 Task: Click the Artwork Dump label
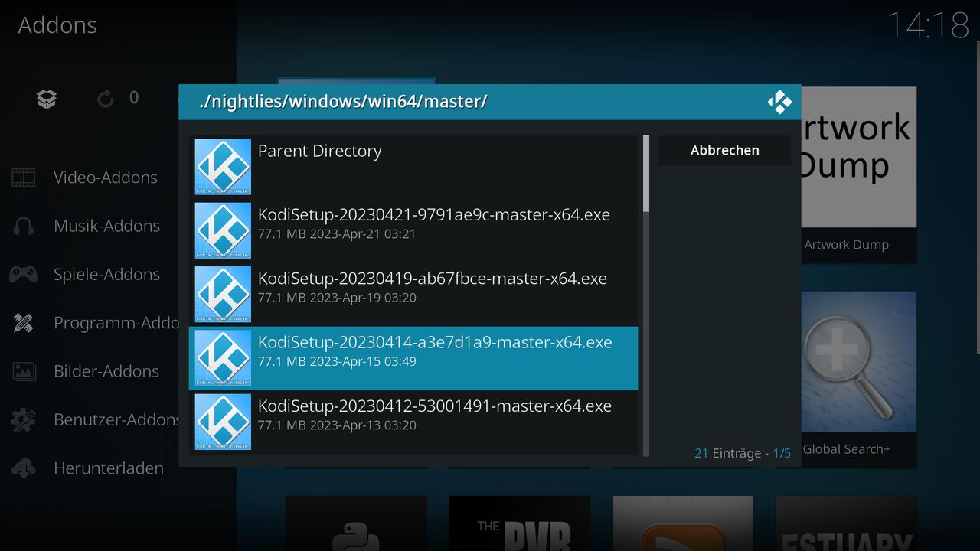[x=846, y=245]
